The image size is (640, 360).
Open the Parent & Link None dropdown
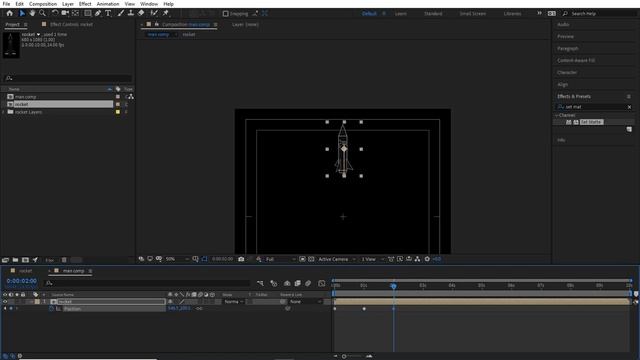coord(305,302)
